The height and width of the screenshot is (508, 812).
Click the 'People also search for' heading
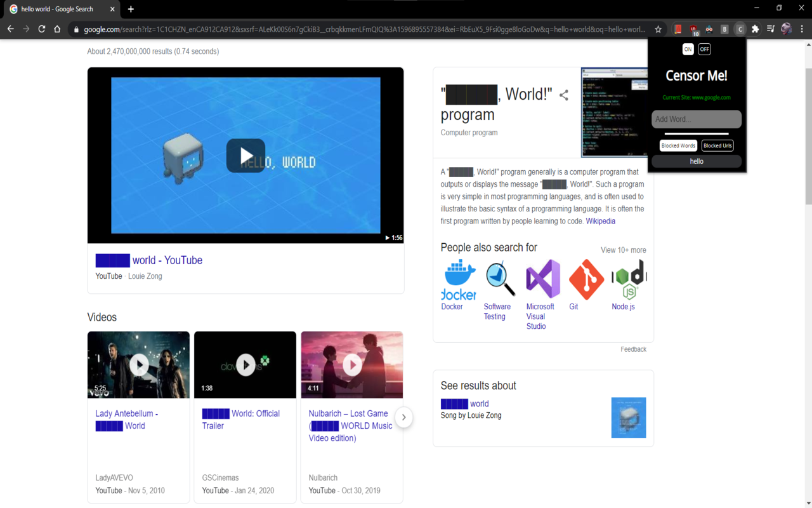pos(489,248)
